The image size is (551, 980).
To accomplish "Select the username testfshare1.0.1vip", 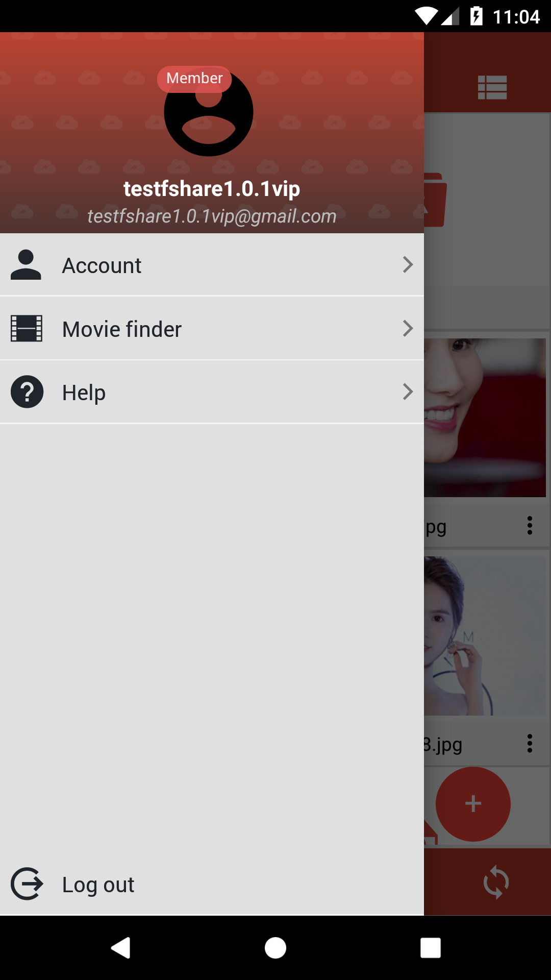I will pyautogui.click(x=212, y=189).
